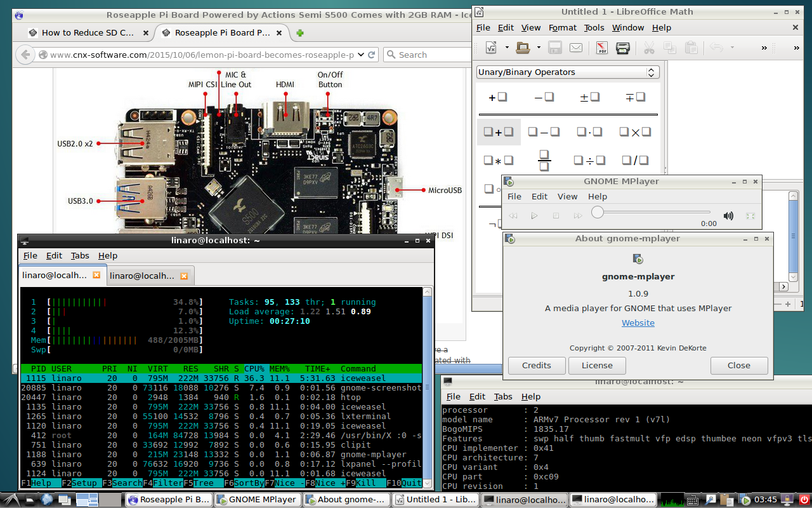Click the MPlayer seek slider handle
The height and width of the screenshot is (508, 812).
tap(597, 213)
